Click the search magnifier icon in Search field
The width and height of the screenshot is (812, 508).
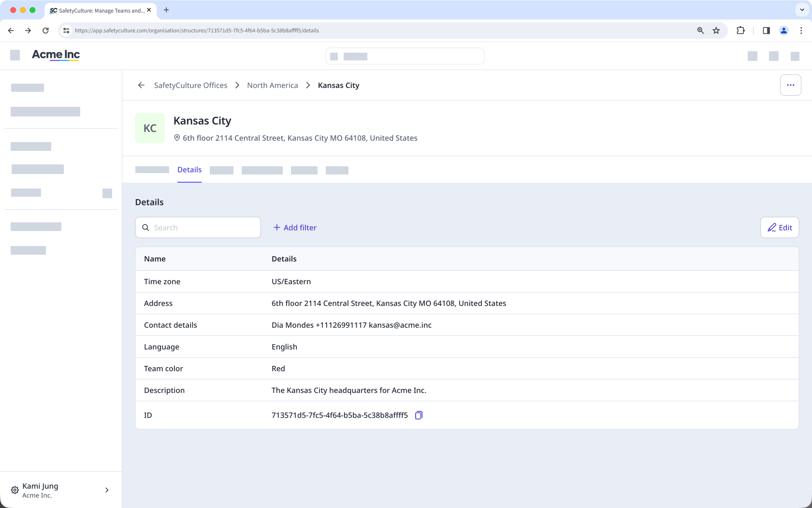pos(145,228)
